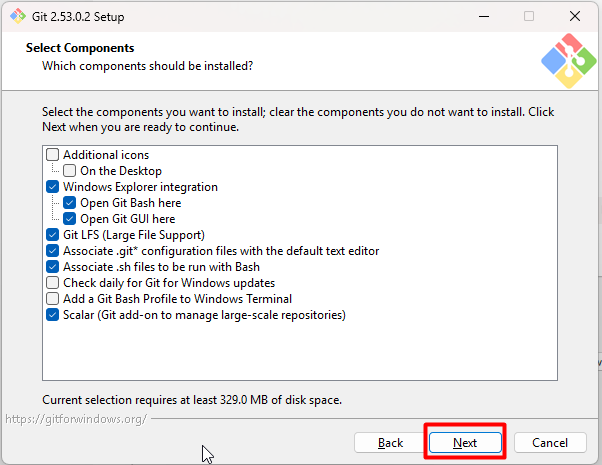Uncheck Associate .sh files with Bash

(x=53, y=266)
